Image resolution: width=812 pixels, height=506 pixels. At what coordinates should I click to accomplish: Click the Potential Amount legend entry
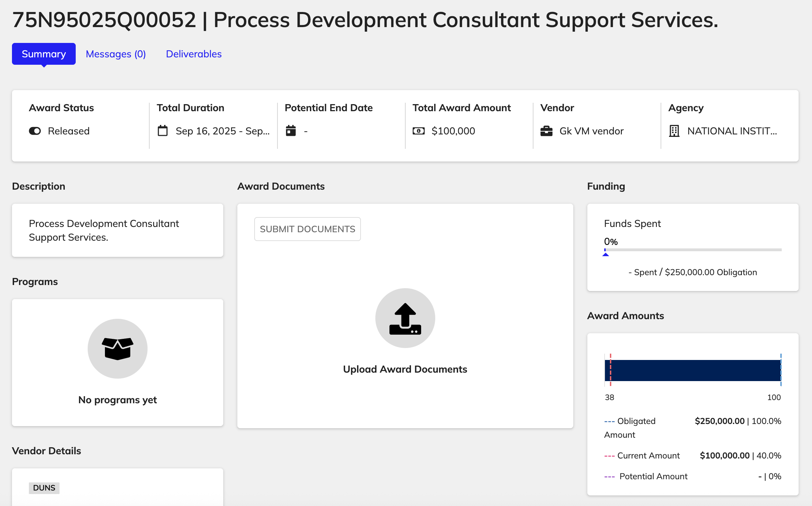pyautogui.click(x=653, y=476)
